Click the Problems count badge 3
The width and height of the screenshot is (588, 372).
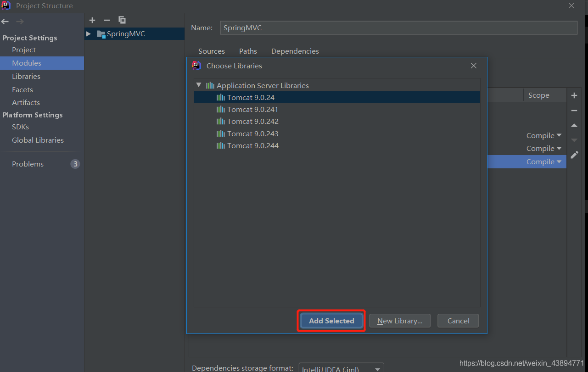pyautogui.click(x=75, y=164)
